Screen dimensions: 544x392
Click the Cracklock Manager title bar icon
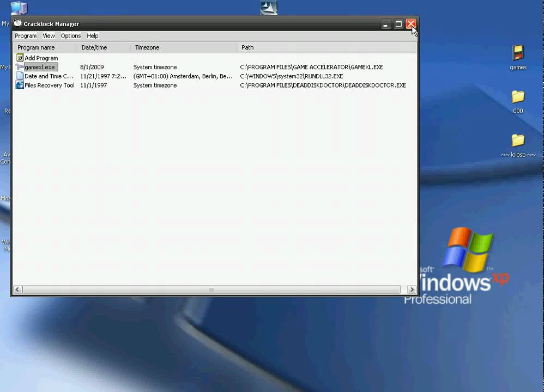pyautogui.click(x=17, y=23)
